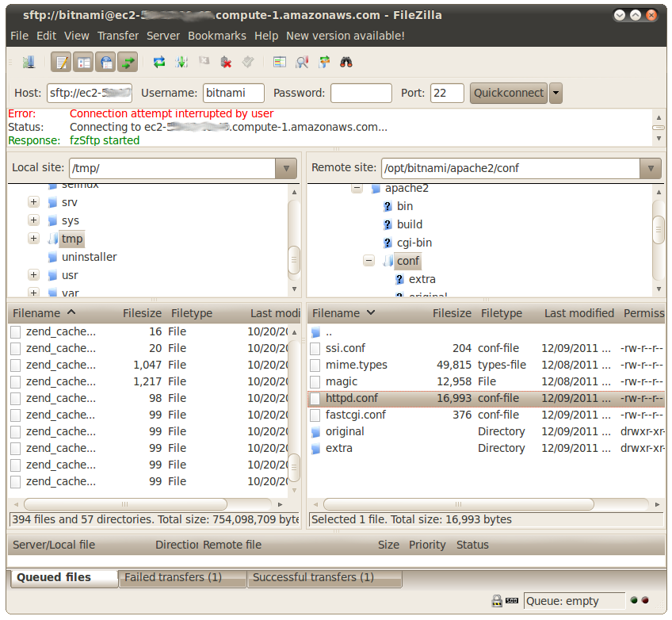This screenshot has width=672, height=620.
Task: Click the Disconnect from server icon
Action: coord(226,63)
